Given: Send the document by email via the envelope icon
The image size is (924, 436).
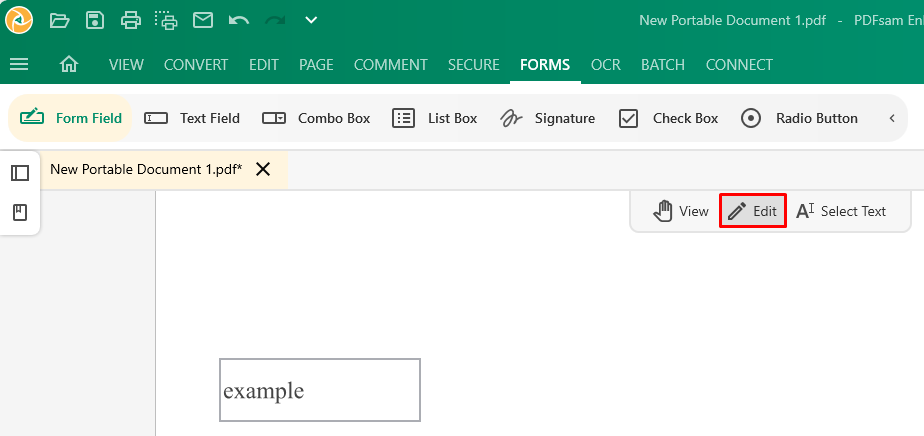Looking at the screenshot, I should [x=203, y=21].
